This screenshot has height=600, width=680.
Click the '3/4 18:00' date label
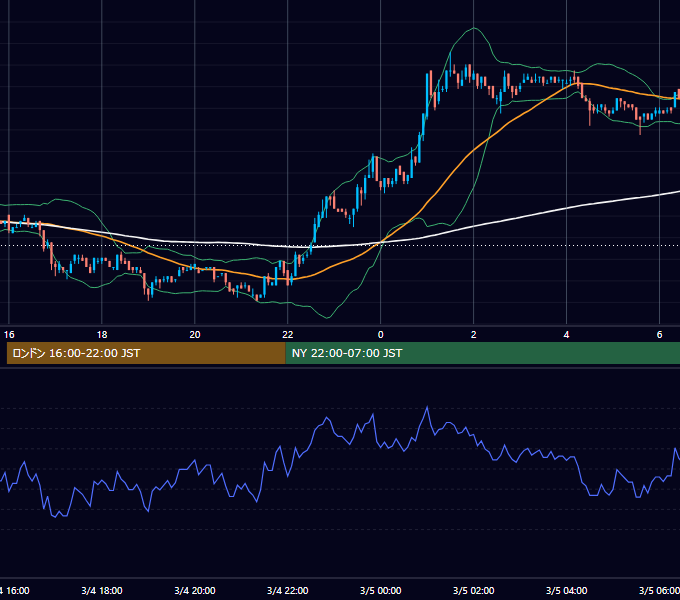(102, 591)
